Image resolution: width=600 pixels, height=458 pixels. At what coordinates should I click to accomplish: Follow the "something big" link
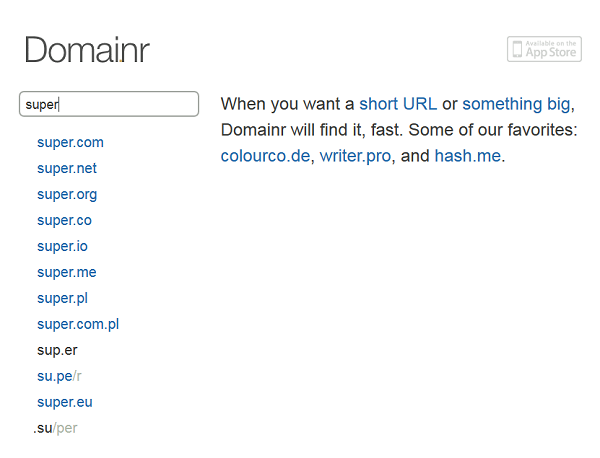point(517,104)
